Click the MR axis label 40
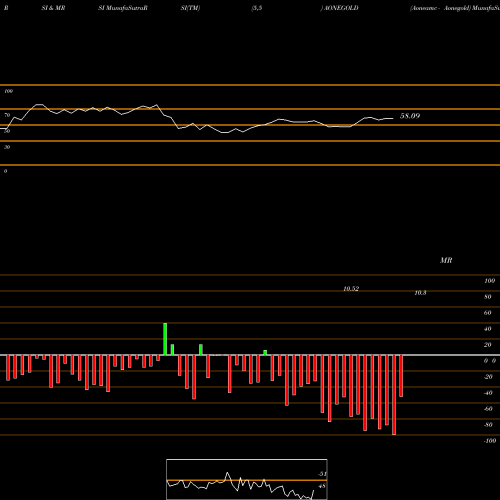Image resolution: width=500 pixels, height=500 pixels. pos(488,329)
